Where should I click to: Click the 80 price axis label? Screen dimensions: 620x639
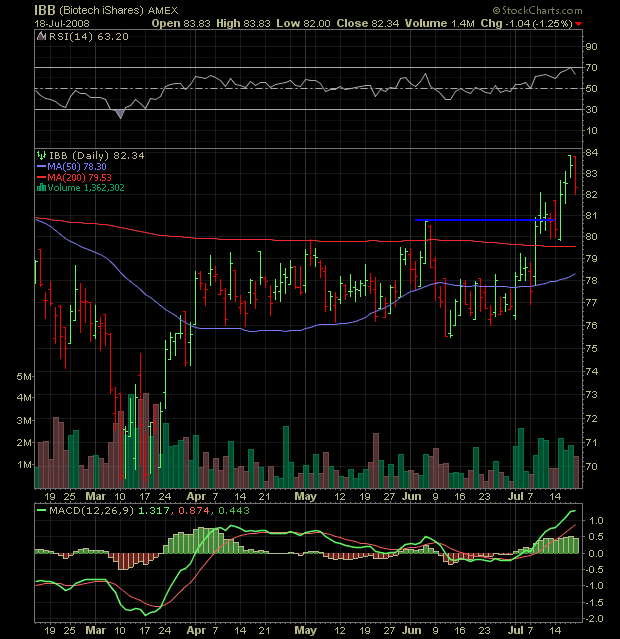pyautogui.click(x=591, y=236)
